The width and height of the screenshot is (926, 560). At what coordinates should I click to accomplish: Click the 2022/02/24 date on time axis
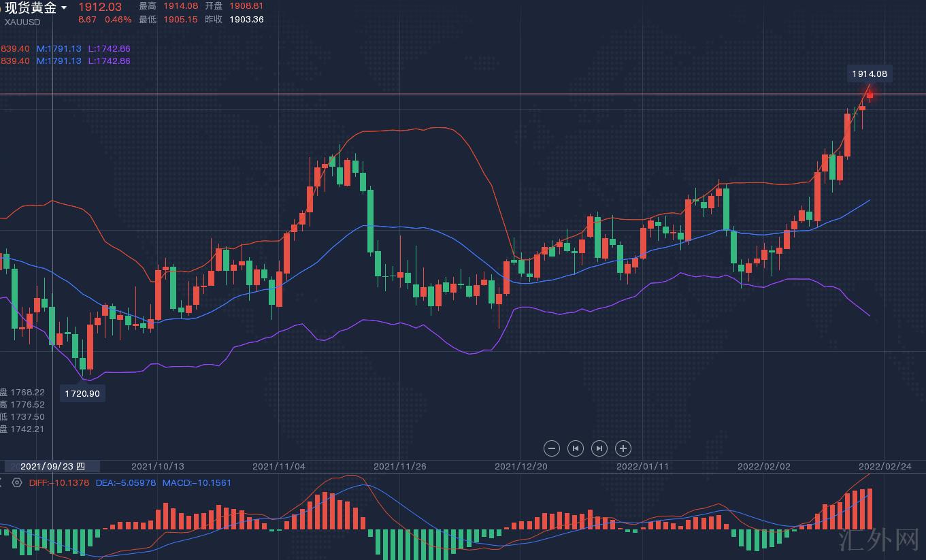[x=884, y=466]
